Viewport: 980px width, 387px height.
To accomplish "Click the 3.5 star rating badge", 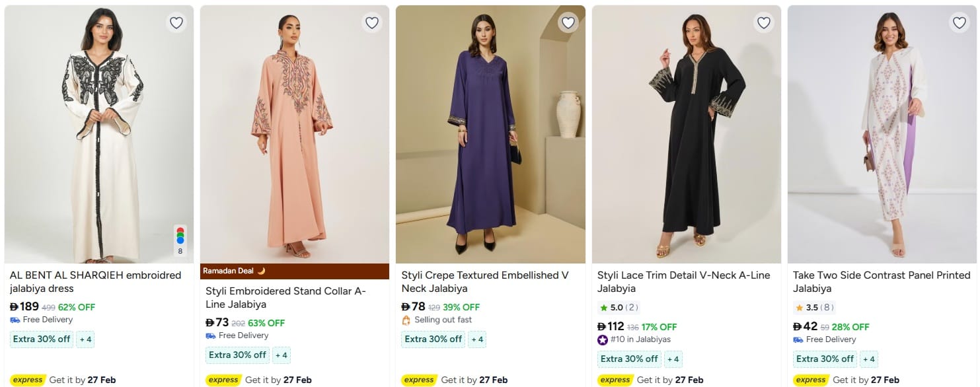I will pyautogui.click(x=814, y=308).
